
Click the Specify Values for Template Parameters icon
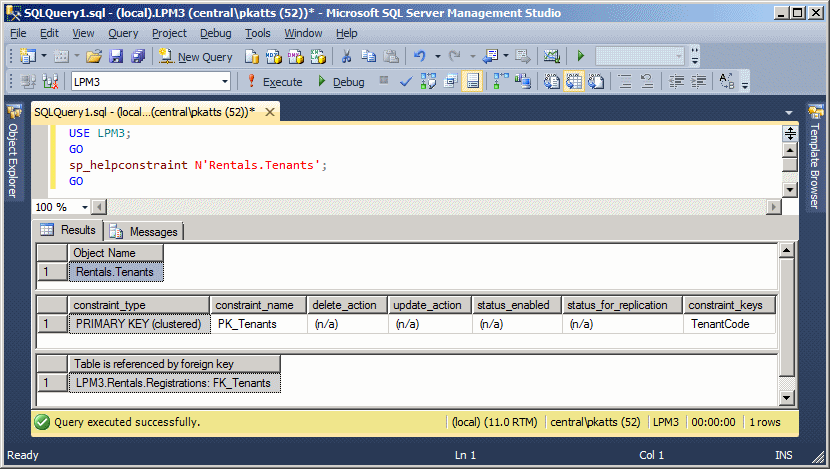726,82
